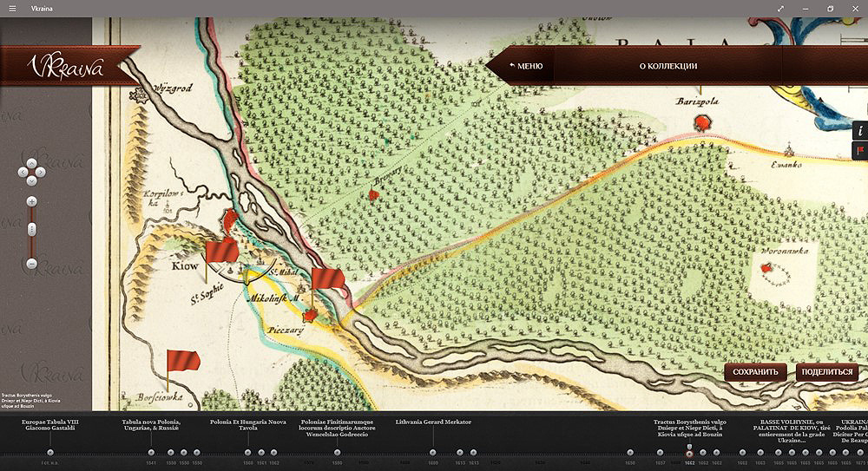Select the red marker at Browary

(374, 195)
